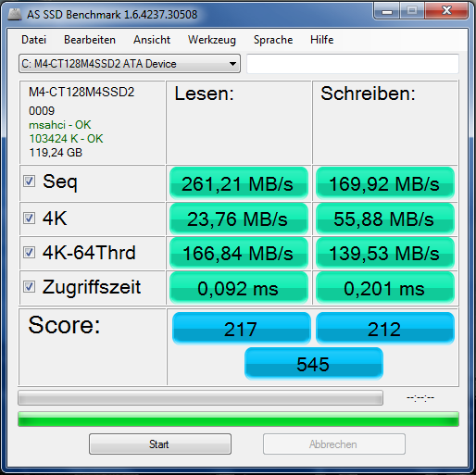Open the Sprache menu
Image resolution: width=476 pixels, height=475 pixels.
[x=273, y=40]
